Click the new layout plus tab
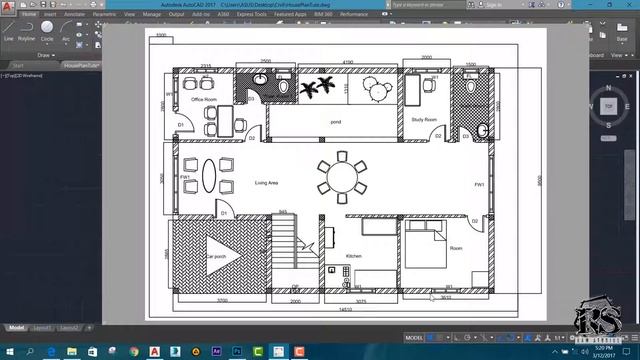The height and width of the screenshot is (360, 640). [x=89, y=328]
